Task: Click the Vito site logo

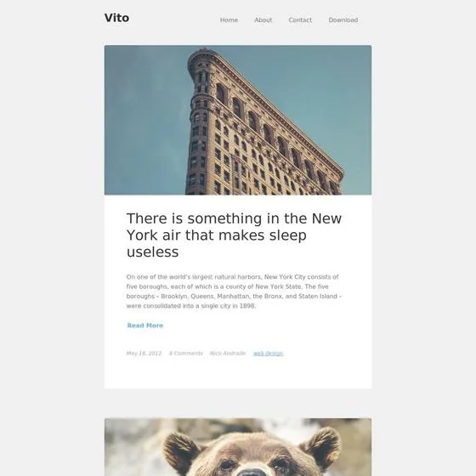Action: tap(116, 18)
